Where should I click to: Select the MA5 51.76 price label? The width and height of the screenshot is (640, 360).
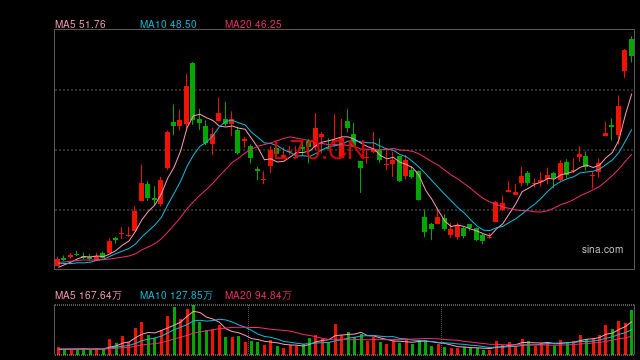(x=80, y=24)
